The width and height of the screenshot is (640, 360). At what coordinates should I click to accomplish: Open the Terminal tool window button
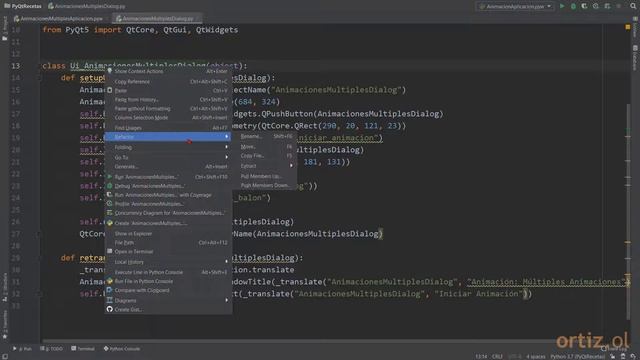(x=83, y=349)
